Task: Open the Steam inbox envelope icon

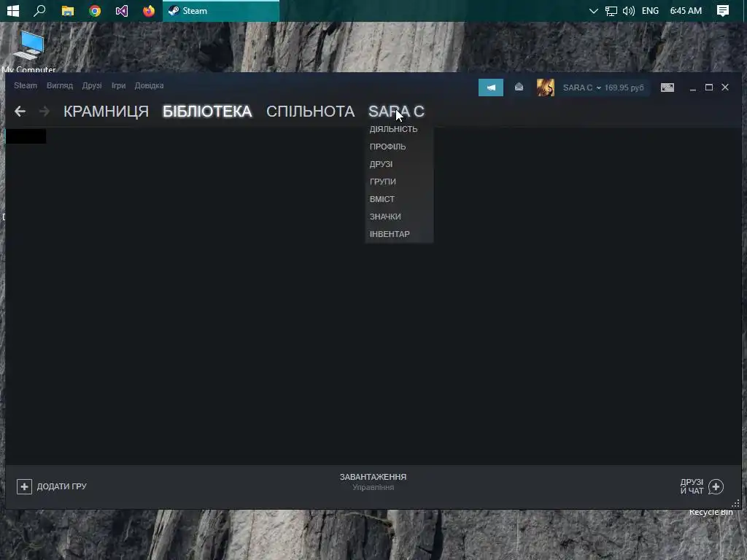Action: (x=519, y=87)
